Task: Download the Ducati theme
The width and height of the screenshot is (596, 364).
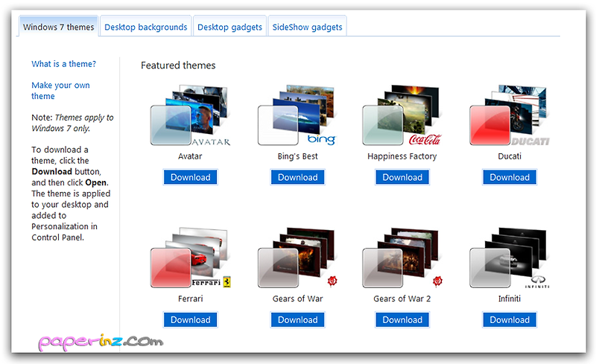Action: (x=510, y=177)
